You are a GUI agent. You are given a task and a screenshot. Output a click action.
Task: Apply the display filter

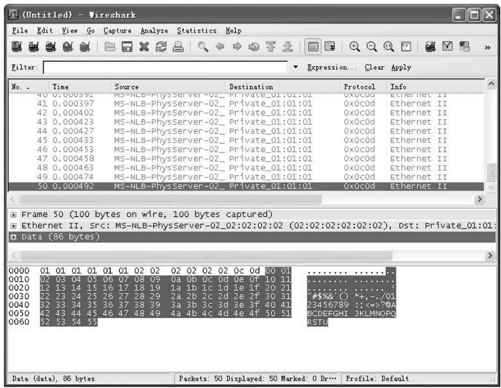[401, 67]
